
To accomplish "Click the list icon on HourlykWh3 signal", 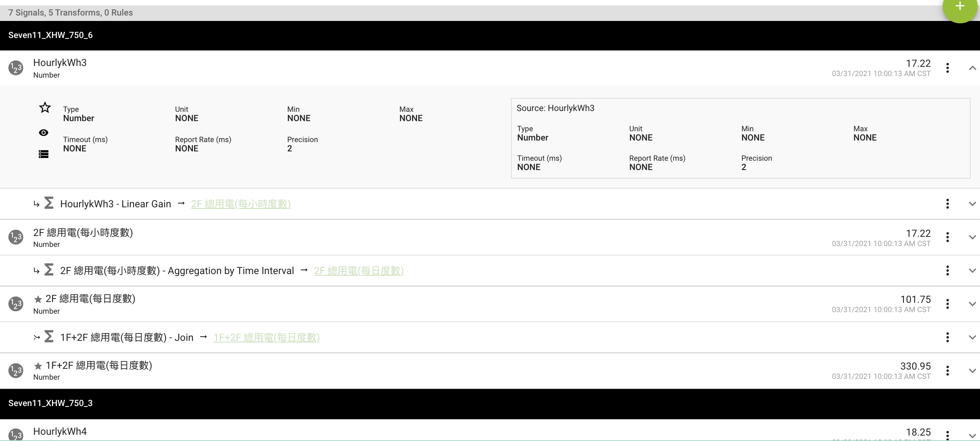I will 43,155.
